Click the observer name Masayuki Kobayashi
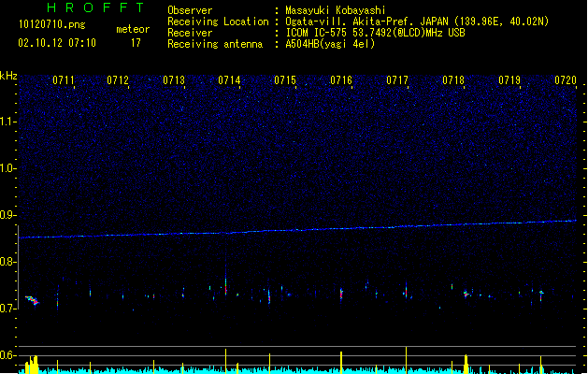 point(336,10)
